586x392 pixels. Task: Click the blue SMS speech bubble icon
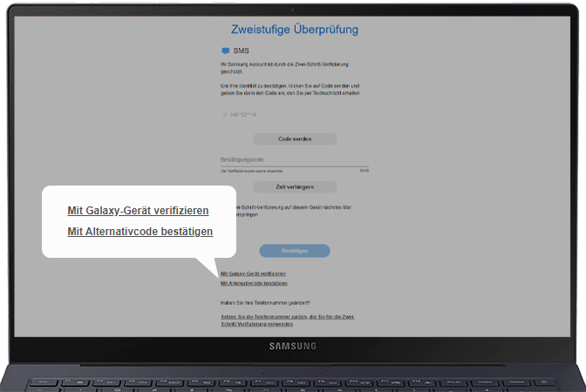coord(225,51)
